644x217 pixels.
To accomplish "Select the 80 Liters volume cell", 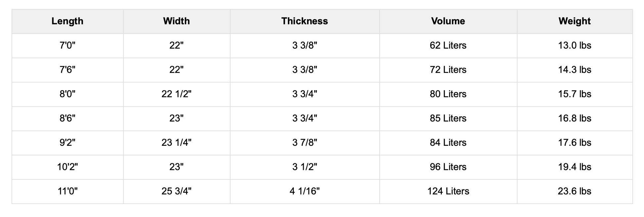I will (x=448, y=94).
